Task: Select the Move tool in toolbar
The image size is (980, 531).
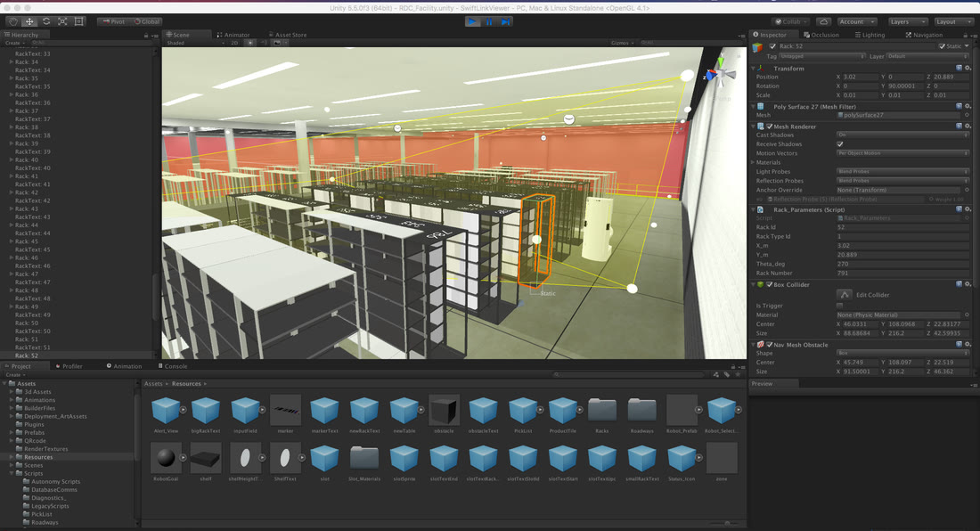Action: (x=29, y=21)
